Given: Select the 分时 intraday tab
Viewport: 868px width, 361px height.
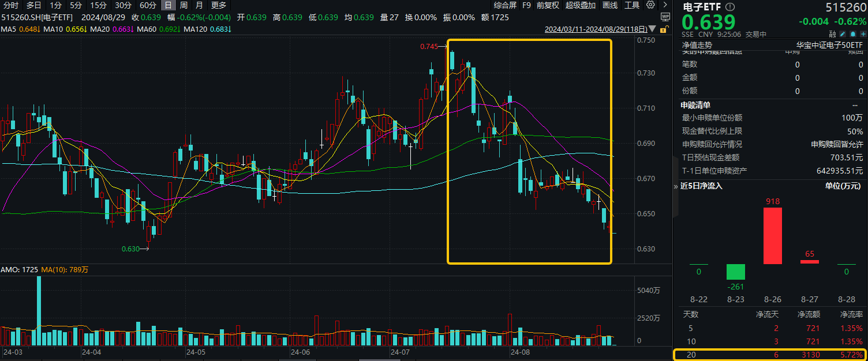Looking at the screenshot, I should pyautogui.click(x=11, y=5).
